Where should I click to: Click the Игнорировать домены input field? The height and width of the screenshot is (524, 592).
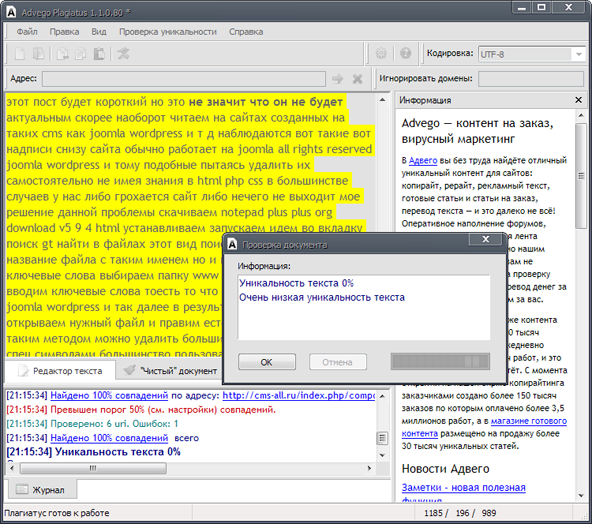[531, 79]
